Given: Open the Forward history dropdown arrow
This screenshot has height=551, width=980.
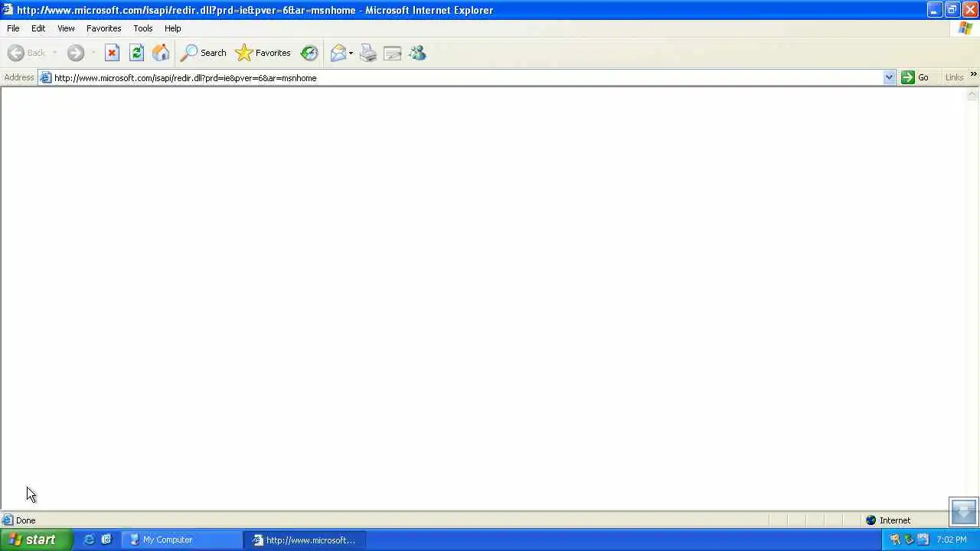Looking at the screenshot, I should tap(93, 53).
